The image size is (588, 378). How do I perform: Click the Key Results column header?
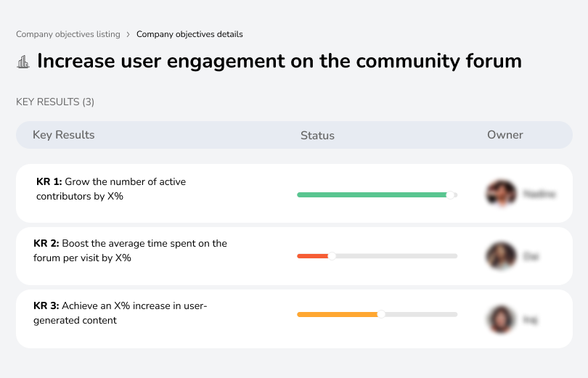pos(64,135)
